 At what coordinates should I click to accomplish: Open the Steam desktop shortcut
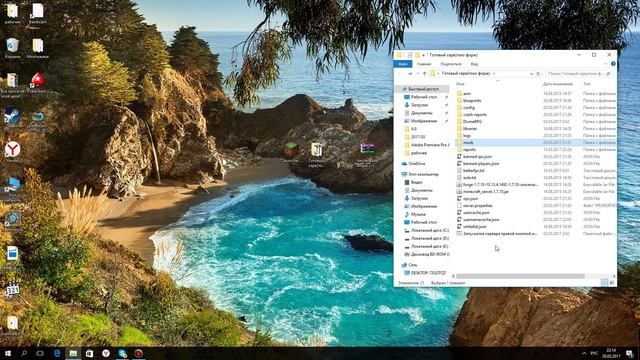click(12, 117)
